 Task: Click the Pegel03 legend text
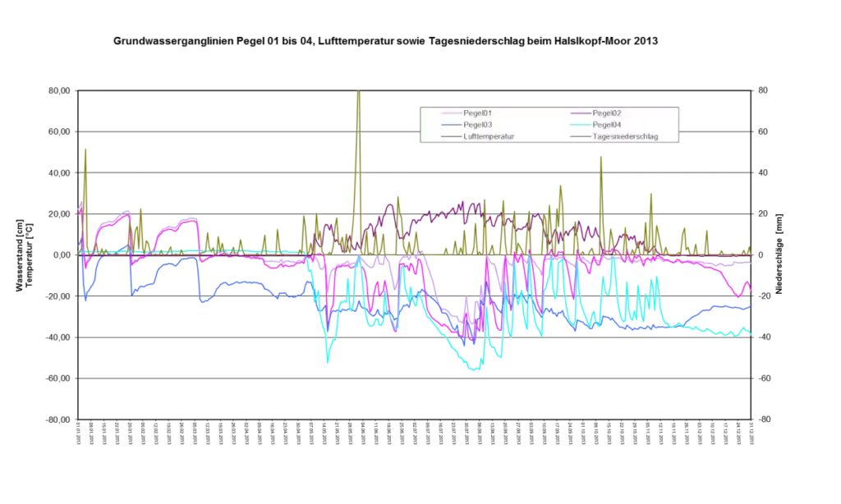coord(477,125)
